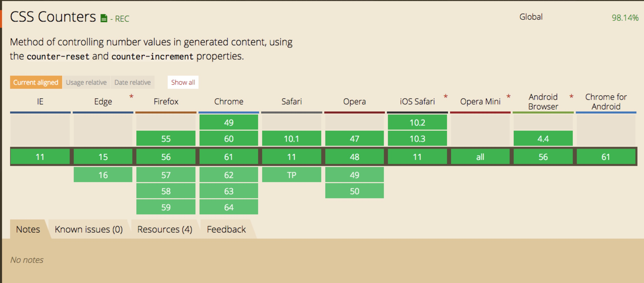The width and height of the screenshot is (644, 283).
Task: Click the asterisk note beside Edge
Action: pyautogui.click(x=131, y=97)
